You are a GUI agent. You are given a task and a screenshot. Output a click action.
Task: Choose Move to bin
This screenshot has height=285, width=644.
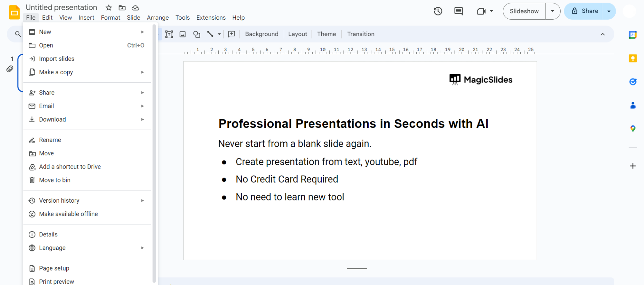pyautogui.click(x=87, y=180)
